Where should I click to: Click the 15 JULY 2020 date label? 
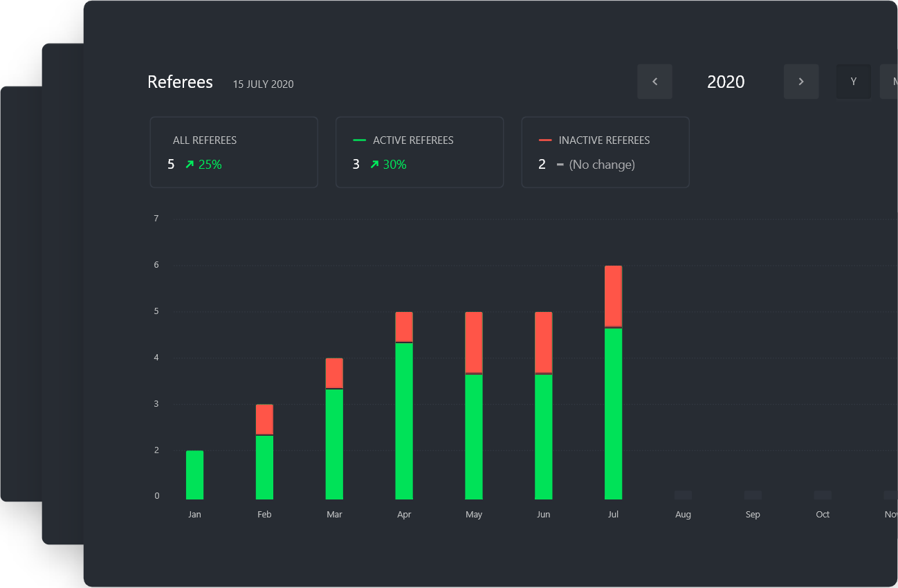point(263,84)
